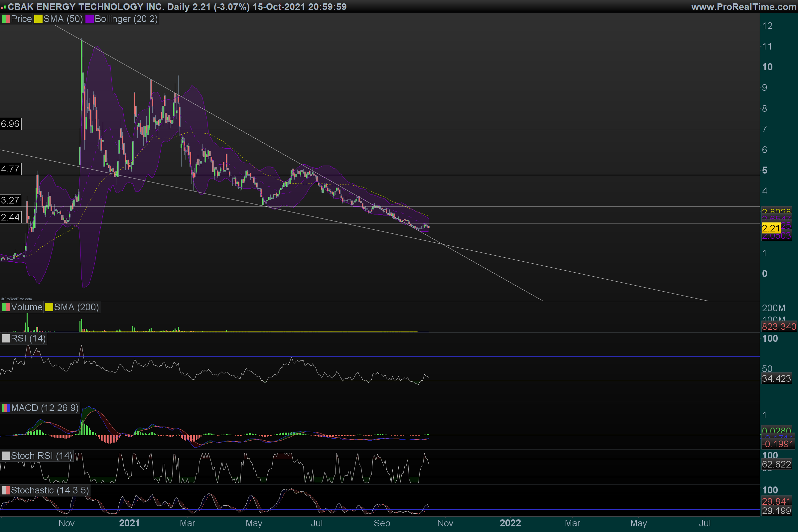Click the Volume legend icon
The width and height of the screenshot is (798, 532).
[6, 307]
